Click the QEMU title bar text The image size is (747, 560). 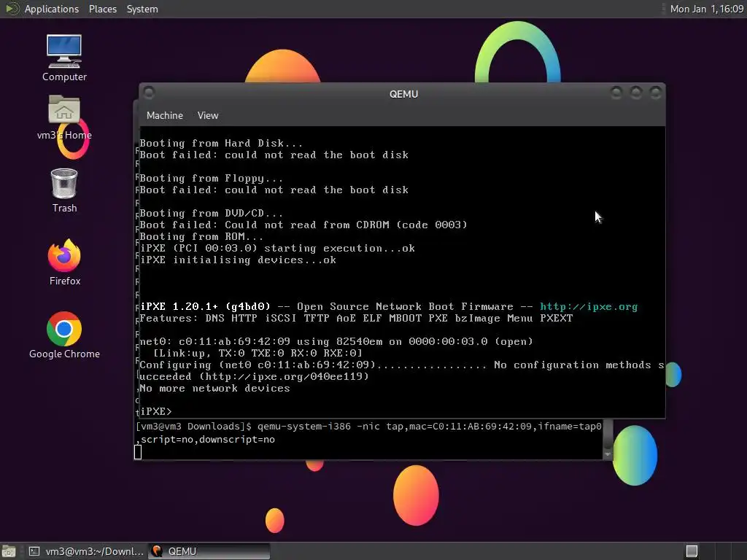[403, 94]
